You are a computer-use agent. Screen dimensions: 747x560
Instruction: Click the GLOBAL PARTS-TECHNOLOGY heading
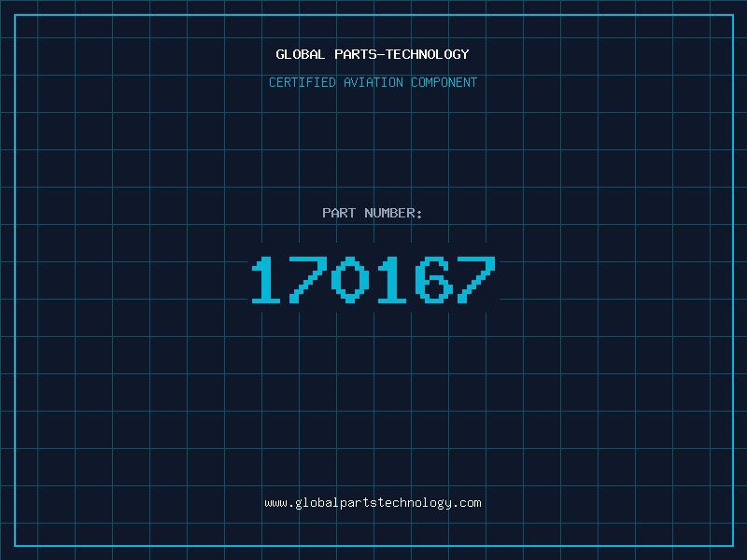coord(373,54)
